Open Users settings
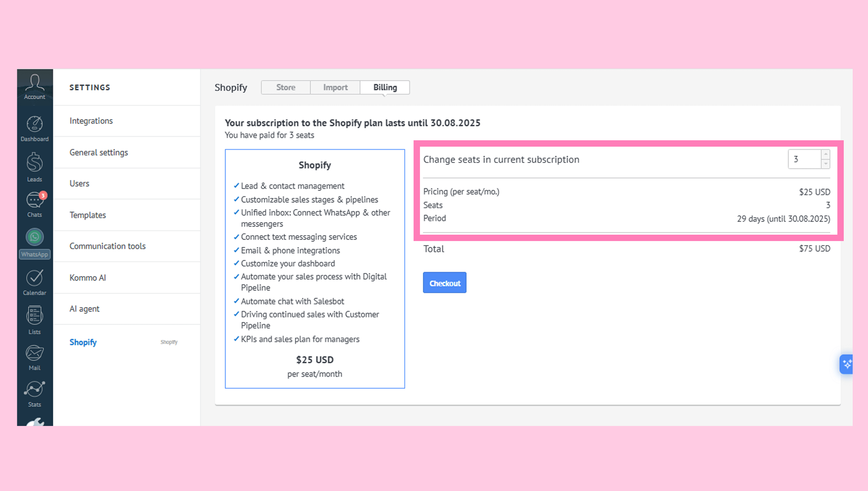 (x=127, y=183)
